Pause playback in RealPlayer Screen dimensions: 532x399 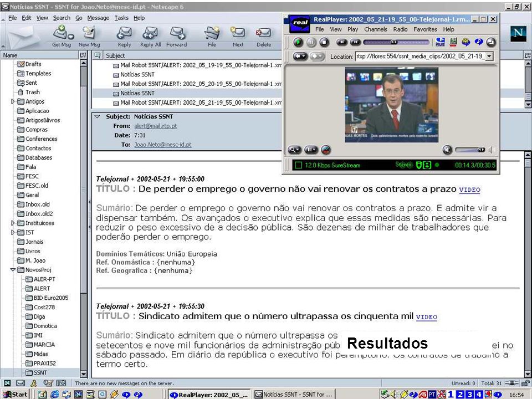tap(311, 43)
